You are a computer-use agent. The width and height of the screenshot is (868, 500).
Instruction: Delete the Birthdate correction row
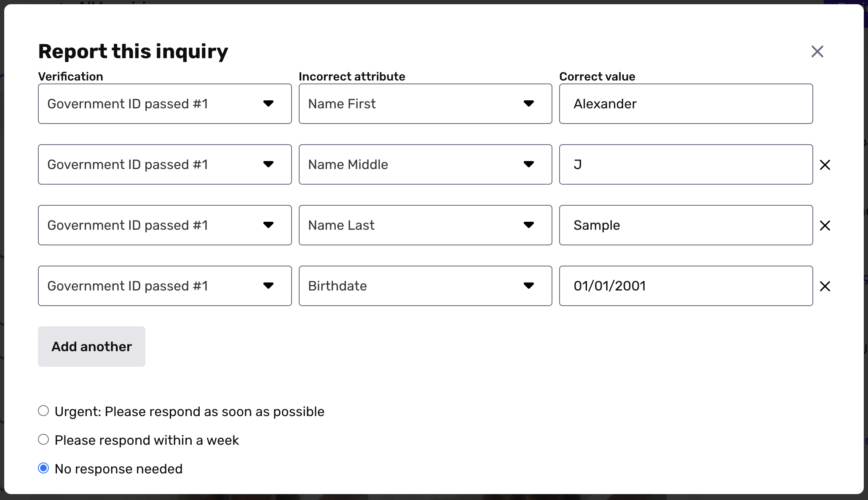click(x=825, y=286)
